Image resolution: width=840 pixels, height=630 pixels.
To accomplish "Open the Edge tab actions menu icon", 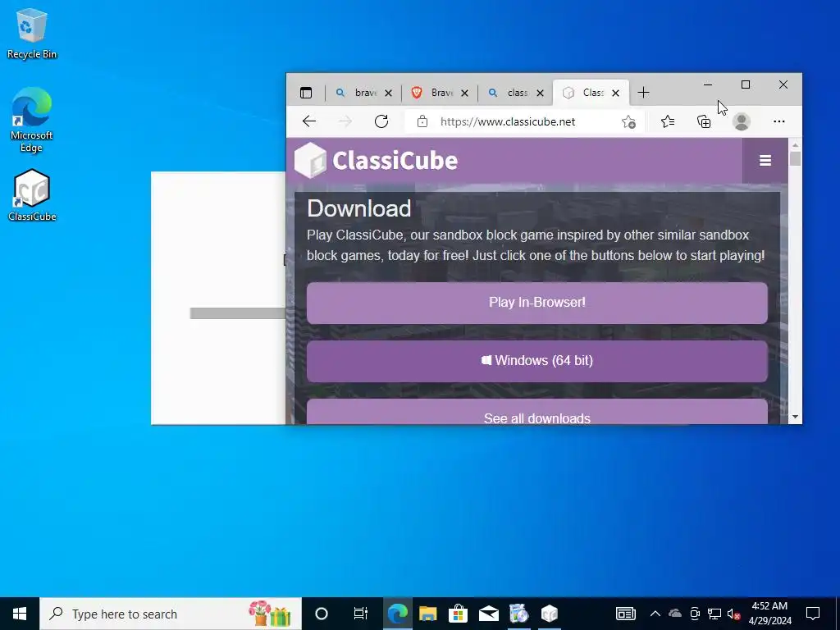I will point(306,93).
